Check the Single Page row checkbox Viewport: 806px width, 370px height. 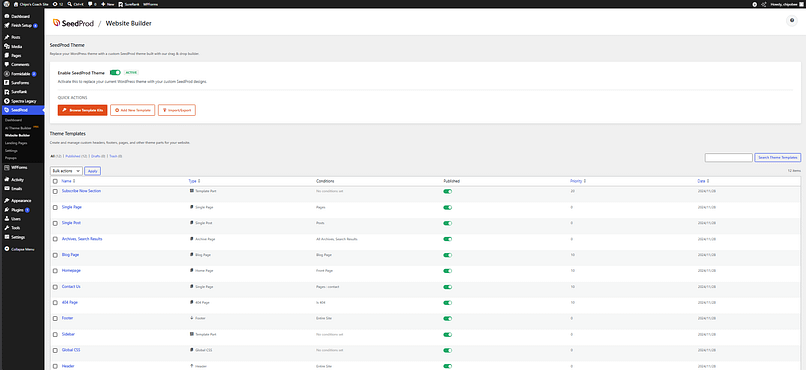pos(55,207)
